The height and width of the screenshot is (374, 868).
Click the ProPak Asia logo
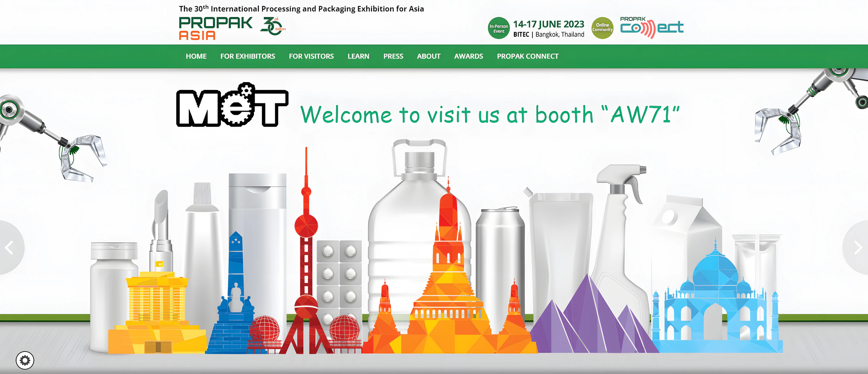click(x=216, y=28)
